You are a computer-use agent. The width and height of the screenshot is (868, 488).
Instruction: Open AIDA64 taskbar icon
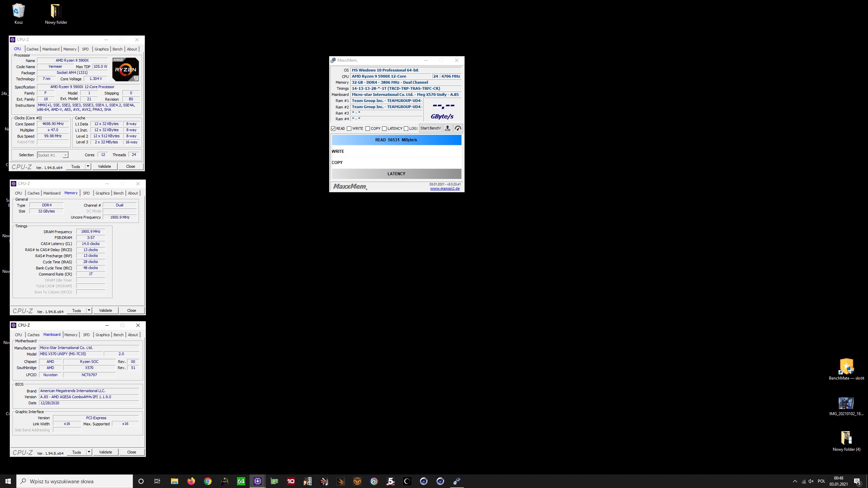pos(241,481)
